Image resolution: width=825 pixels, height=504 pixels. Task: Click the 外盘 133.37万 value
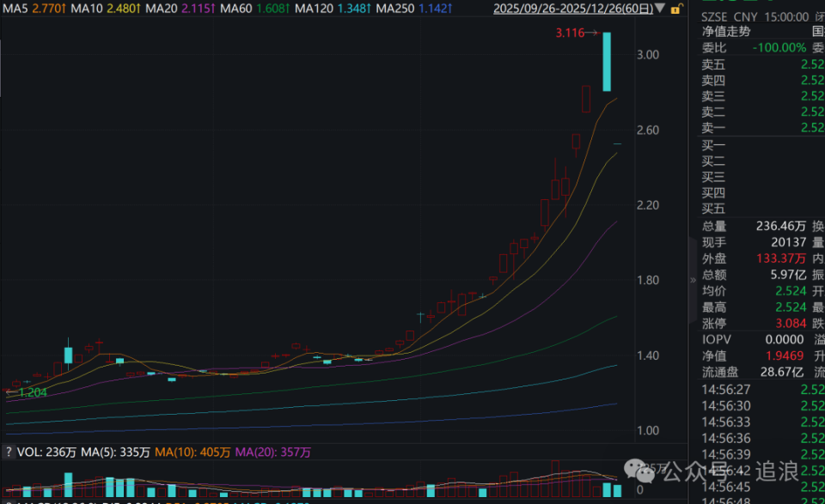coord(781,258)
